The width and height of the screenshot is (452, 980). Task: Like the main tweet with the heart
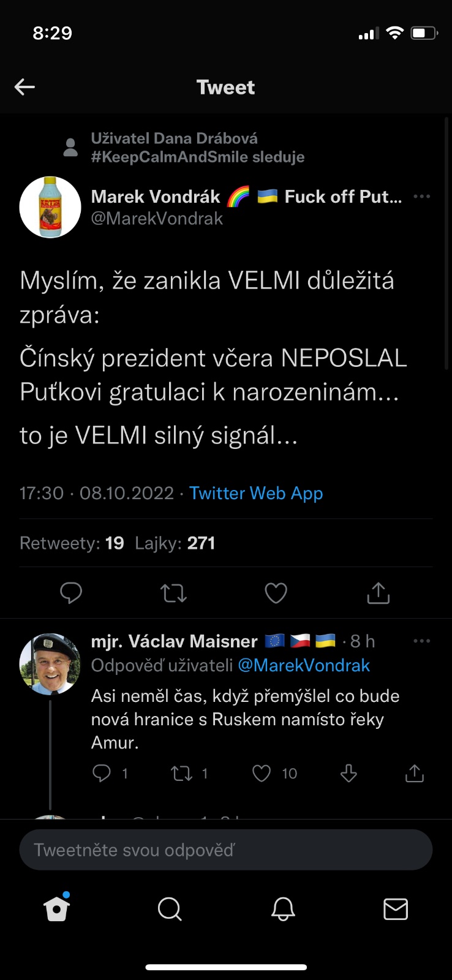[x=276, y=593]
